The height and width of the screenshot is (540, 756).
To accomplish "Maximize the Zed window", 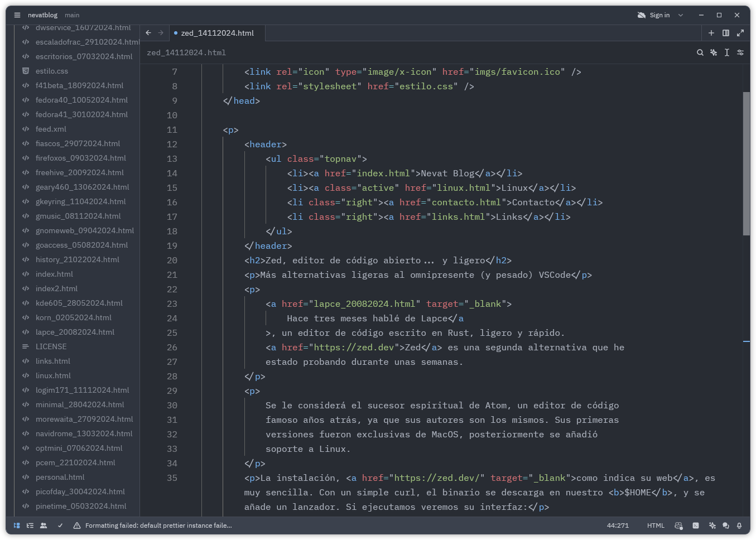I will (x=719, y=15).
